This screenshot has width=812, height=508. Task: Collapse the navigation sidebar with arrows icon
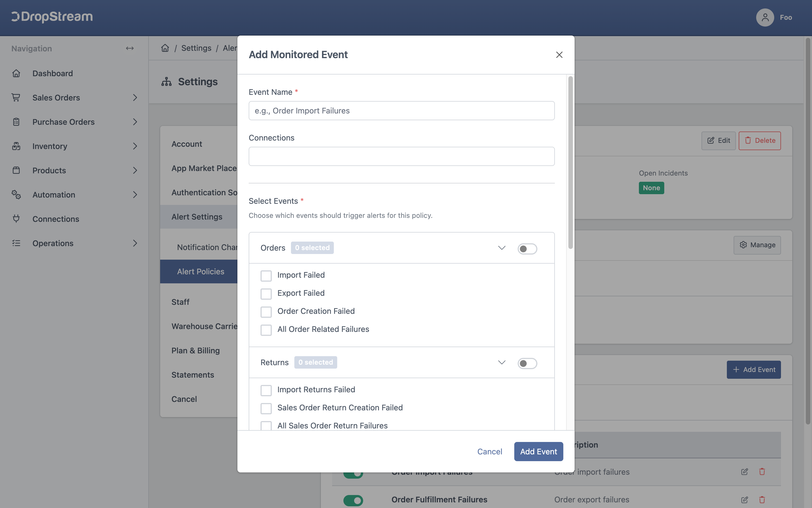pos(130,48)
